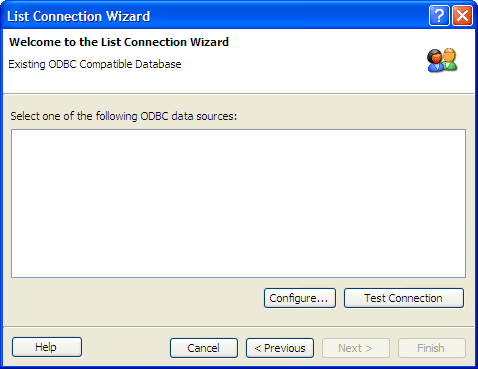Click the Welcome to the List Connection Wizard heading
The image size is (478, 369).
pos(119,42)
